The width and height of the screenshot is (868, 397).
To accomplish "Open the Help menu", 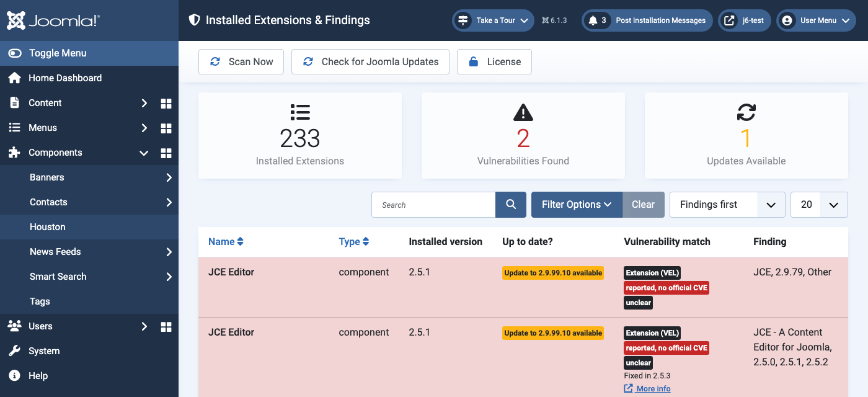I will pos(89,376).
